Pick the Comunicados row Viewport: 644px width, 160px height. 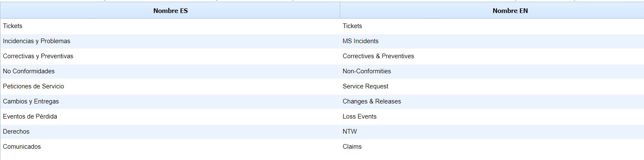coord(322,147)
